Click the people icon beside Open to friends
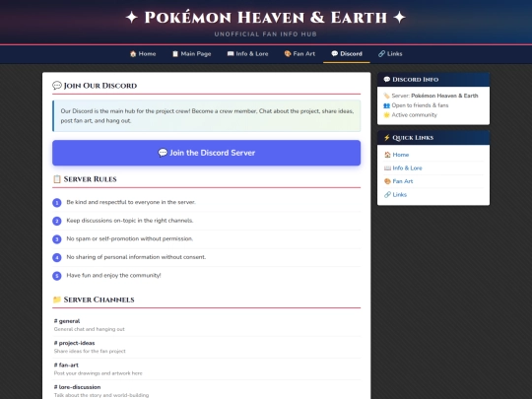 [386, 105]
